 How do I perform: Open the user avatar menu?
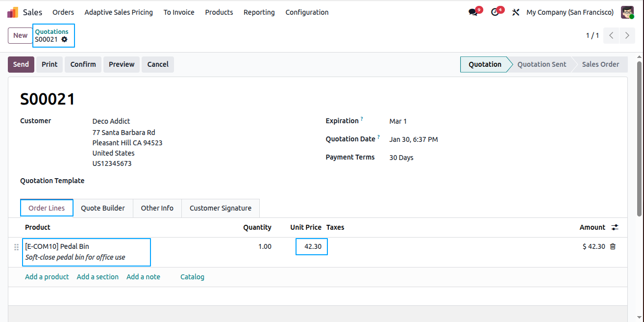[627, 12]
